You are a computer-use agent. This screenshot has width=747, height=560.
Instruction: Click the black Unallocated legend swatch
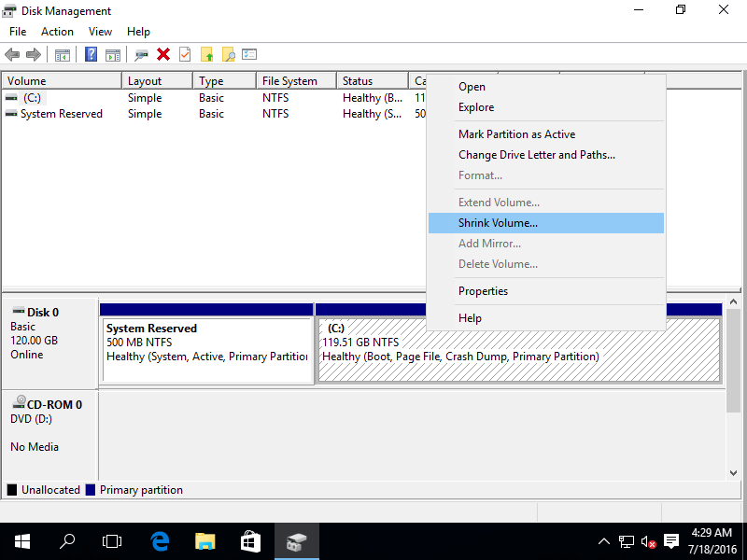tap(12, 489)
